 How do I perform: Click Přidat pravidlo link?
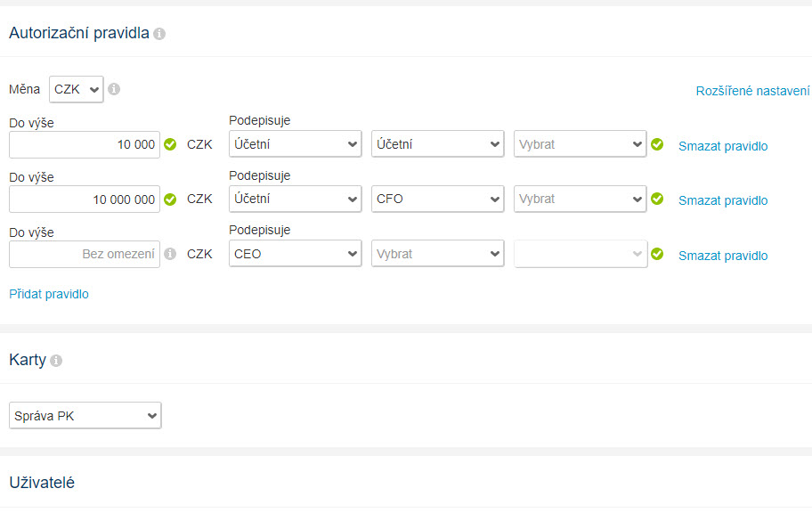pos(49,294)
